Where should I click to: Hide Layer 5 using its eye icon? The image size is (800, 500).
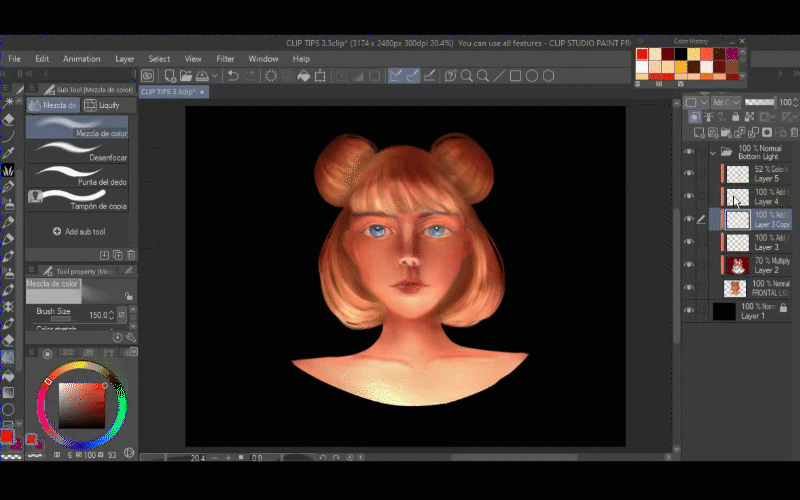pos(688,173)
